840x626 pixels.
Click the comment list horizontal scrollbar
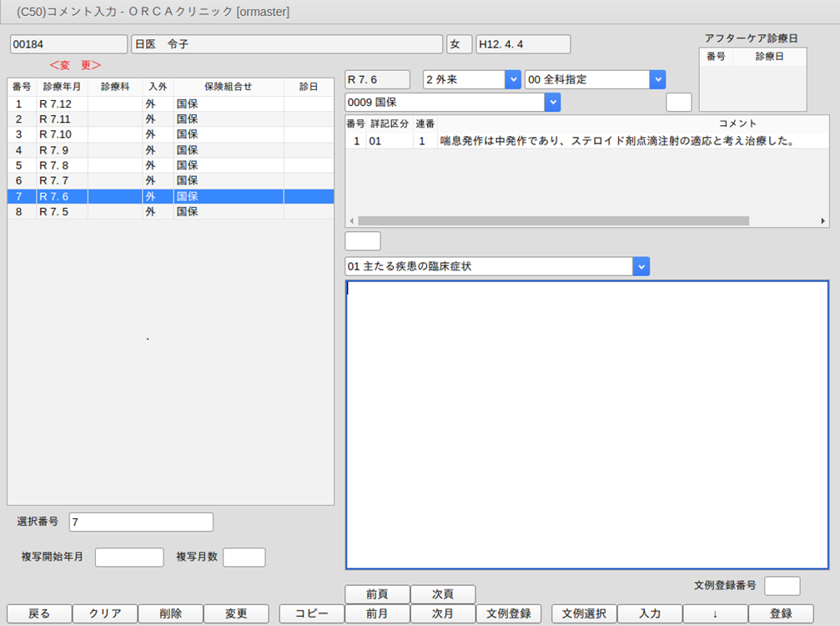(551, 221)
